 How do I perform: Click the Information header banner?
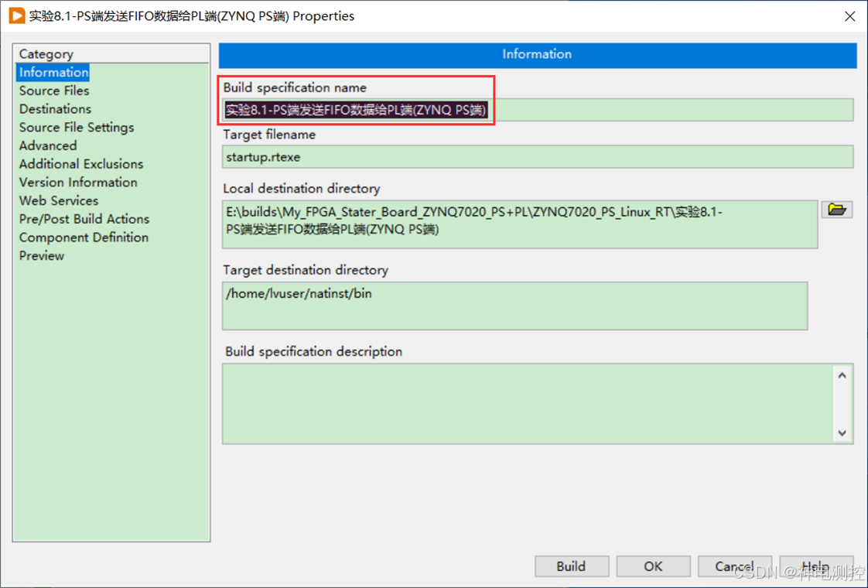(538, 54)
